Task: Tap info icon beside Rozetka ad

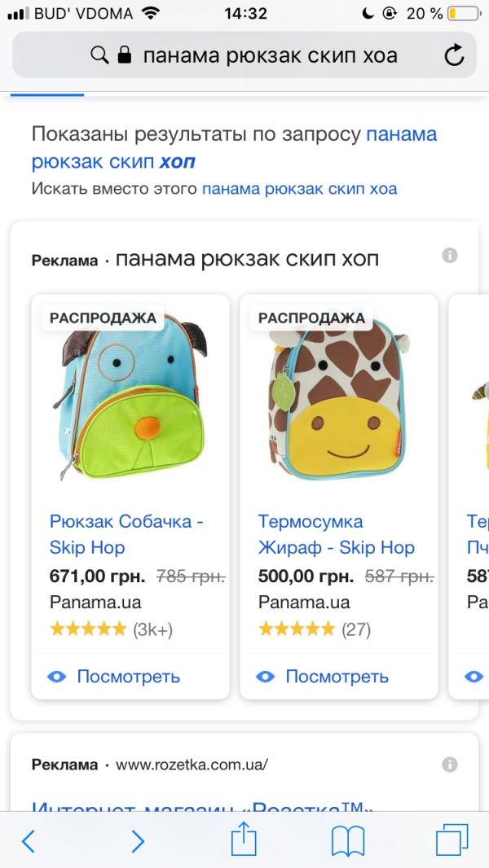Action: tap(449, 764)
